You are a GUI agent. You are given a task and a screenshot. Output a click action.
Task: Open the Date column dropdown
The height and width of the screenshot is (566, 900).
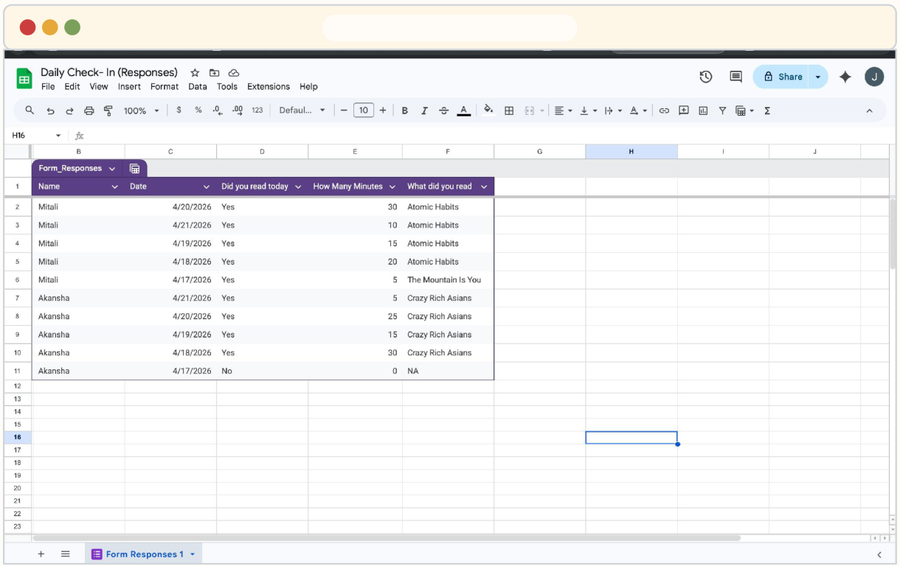click(x=207, y=187)
